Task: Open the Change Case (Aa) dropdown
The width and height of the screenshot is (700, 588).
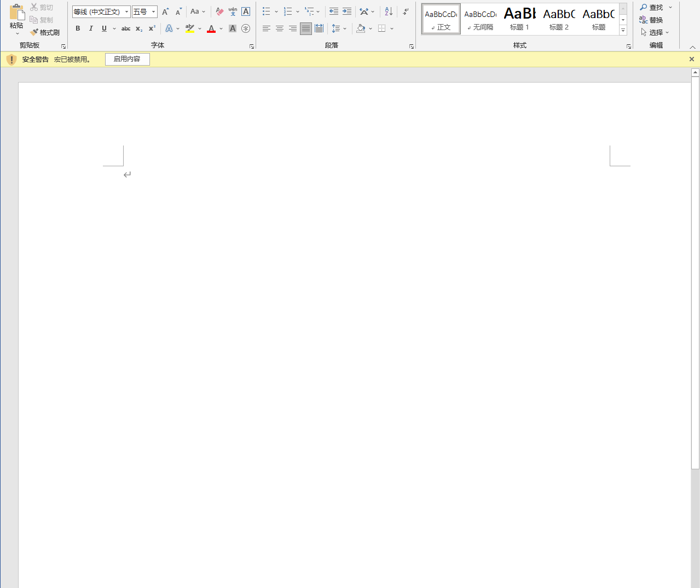Action: coord(198,11)
